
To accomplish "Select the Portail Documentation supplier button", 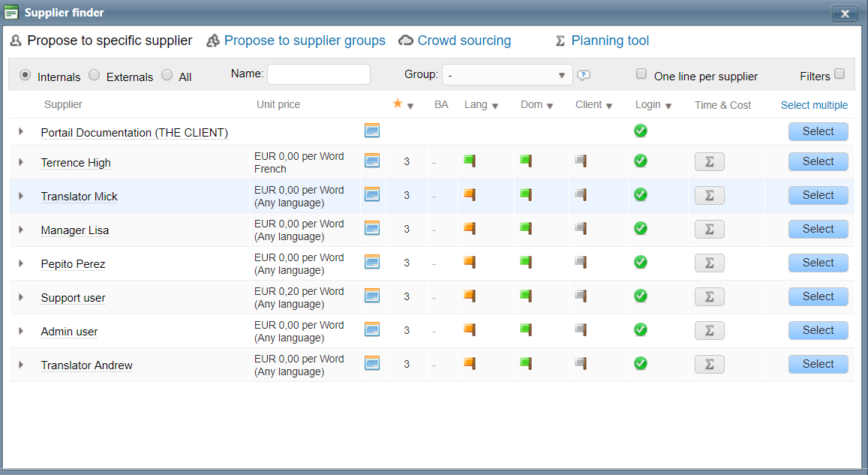I will click(x=818, y=131).
